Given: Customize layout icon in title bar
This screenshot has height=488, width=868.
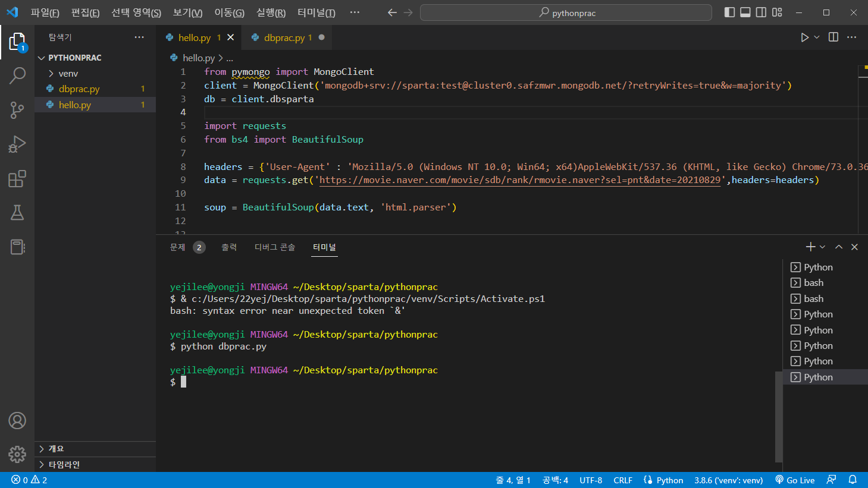Looking at the screenshot, I should [x=777, y=12].
